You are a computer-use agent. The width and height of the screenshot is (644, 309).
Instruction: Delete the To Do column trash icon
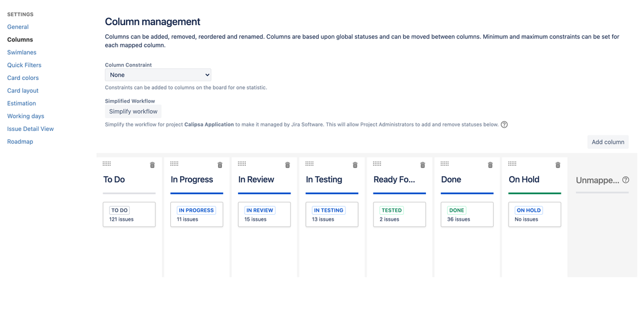pos(152,165)
